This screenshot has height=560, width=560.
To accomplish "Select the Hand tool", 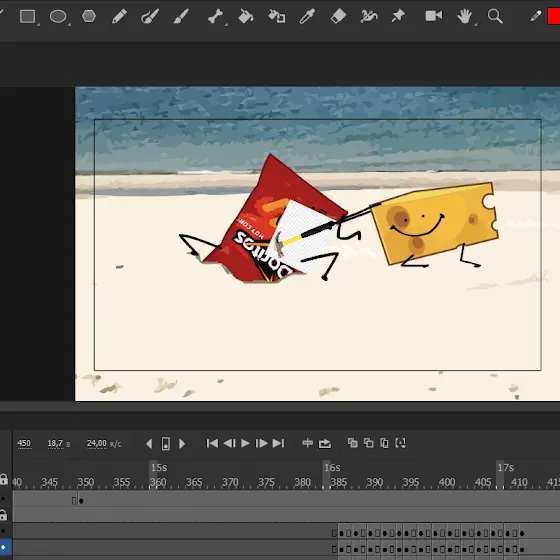I will click(464, 16).
